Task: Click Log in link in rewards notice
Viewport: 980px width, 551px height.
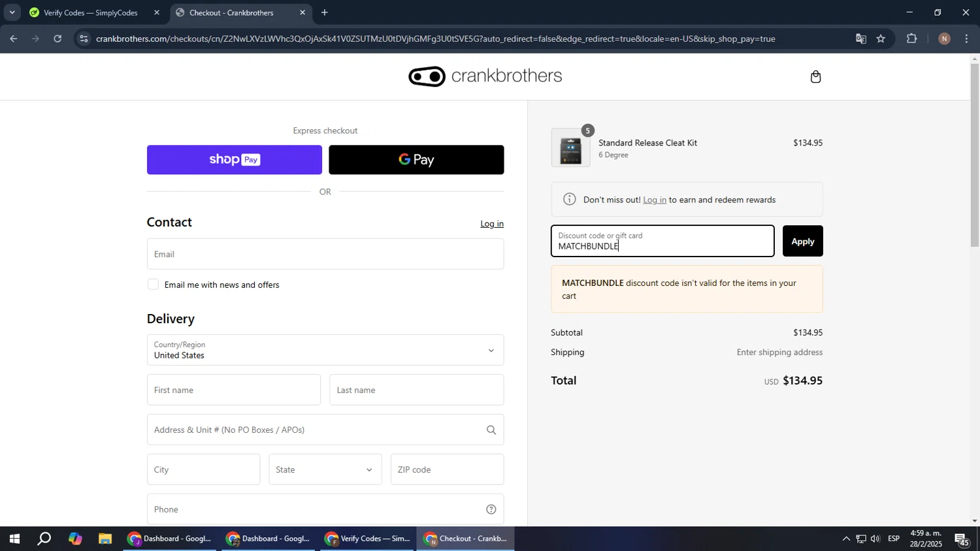Action: pos(655,200)
